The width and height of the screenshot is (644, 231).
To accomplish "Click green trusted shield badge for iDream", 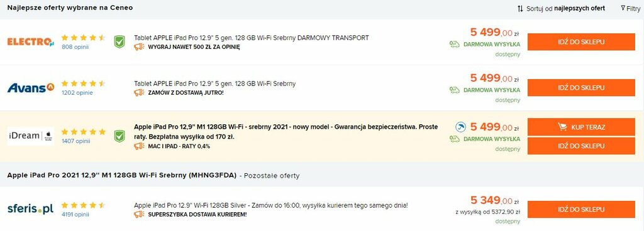I will (x=119, y=136).
